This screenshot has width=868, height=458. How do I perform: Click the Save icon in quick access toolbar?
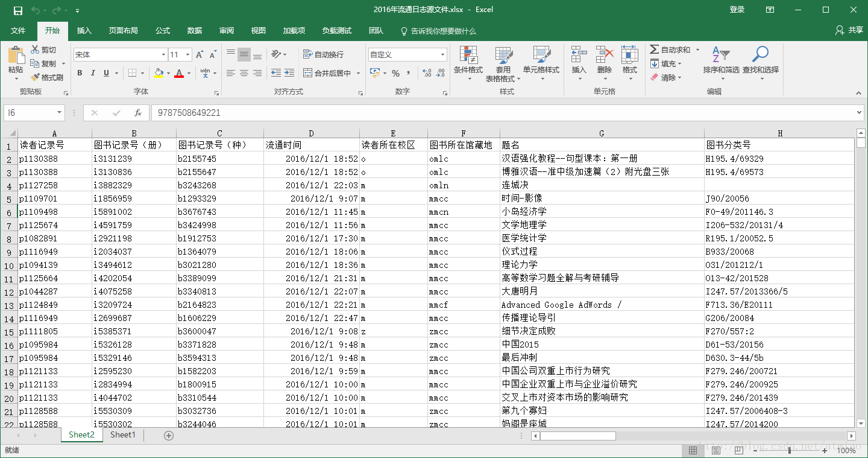17,10
